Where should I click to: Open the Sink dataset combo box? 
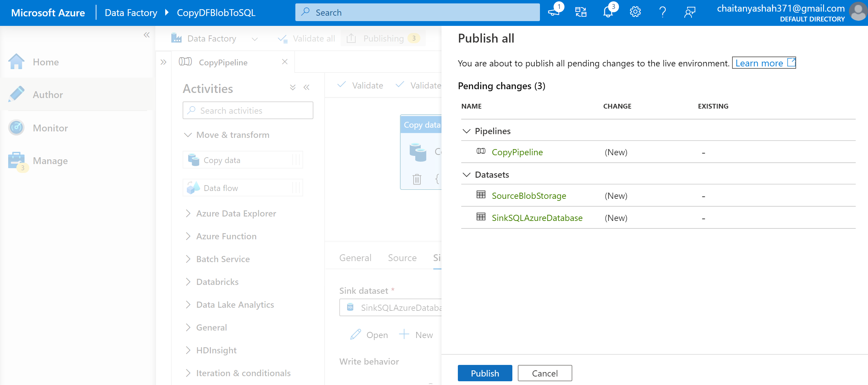[x=391, y=308]
